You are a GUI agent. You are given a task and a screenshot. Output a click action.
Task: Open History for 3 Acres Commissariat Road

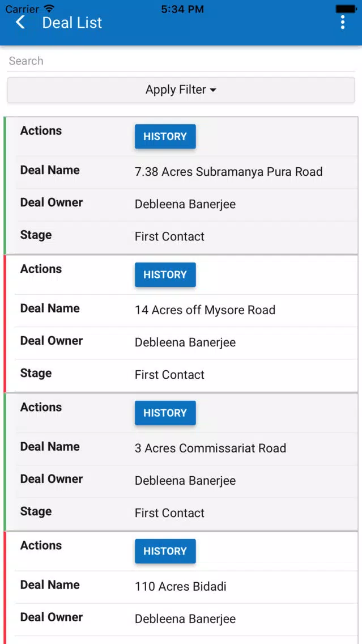[x=165, y=413]
